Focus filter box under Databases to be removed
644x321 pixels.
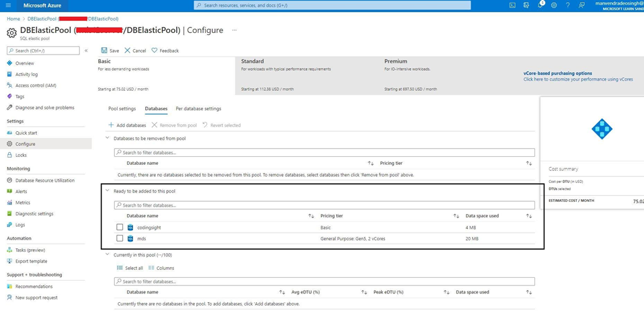click(x=325, y=153)
